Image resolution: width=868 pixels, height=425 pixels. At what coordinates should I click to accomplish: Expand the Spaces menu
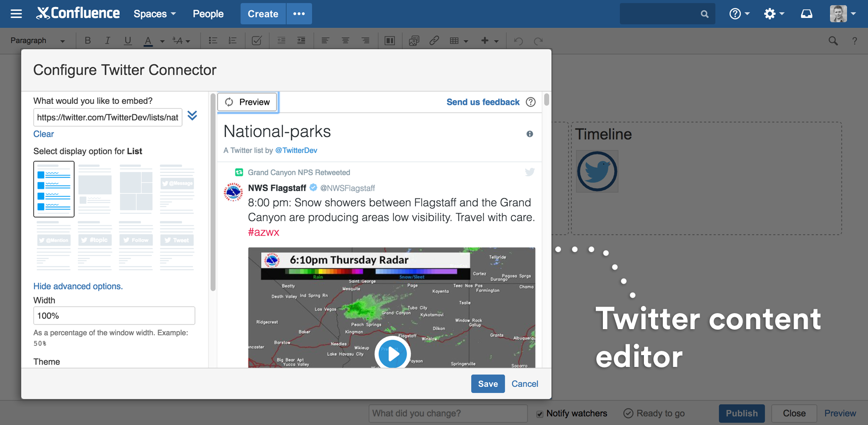point(154,14)
